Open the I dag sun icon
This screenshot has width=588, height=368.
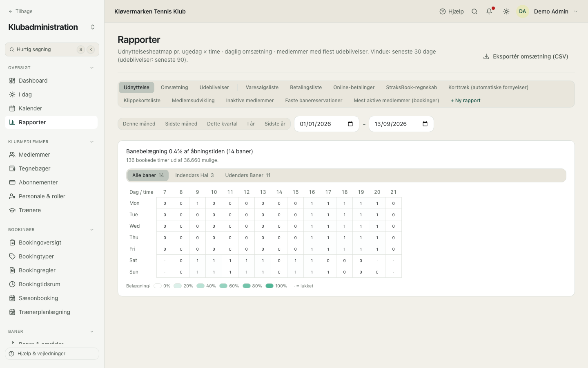pyautogui.click(x=12, y=94)
